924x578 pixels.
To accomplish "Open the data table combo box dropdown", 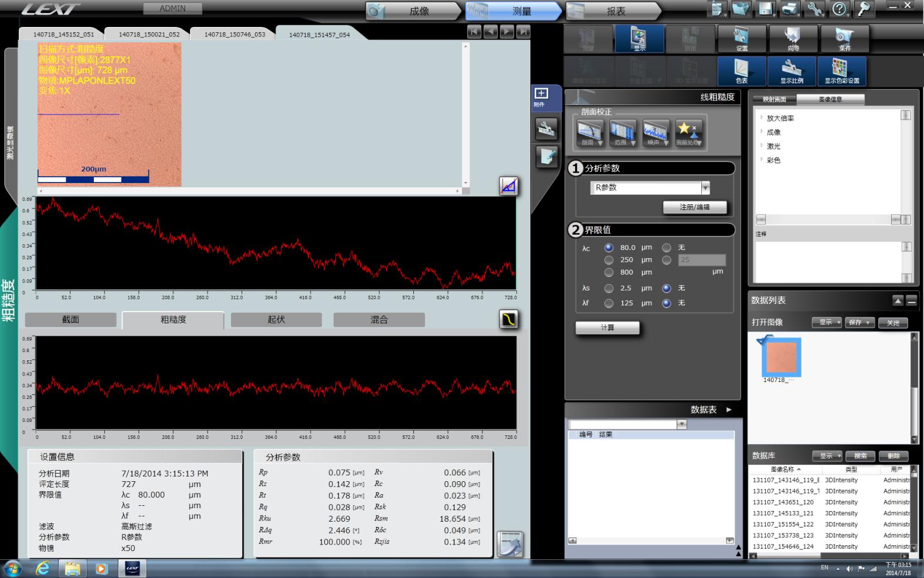I will tap(681, 424).
